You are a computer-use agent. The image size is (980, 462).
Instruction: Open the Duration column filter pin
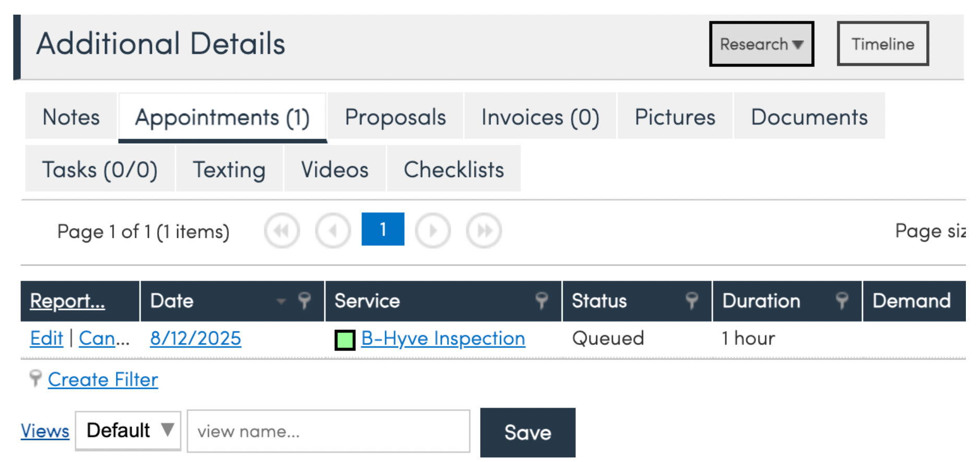point(842,301)
